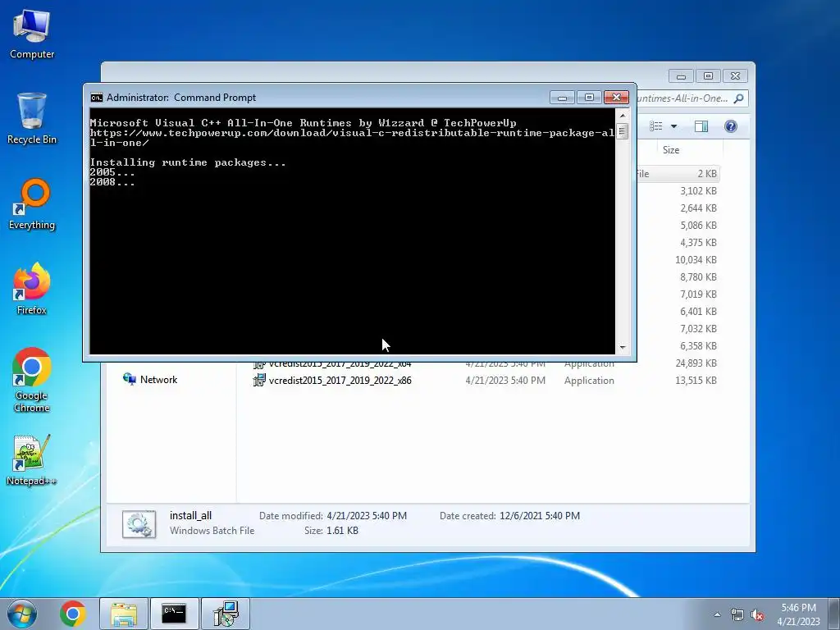The height and width of the screenshot is (630, 840).
Task: Click the Command Prompt scrollbar thumb
Action: pos(622,130)
